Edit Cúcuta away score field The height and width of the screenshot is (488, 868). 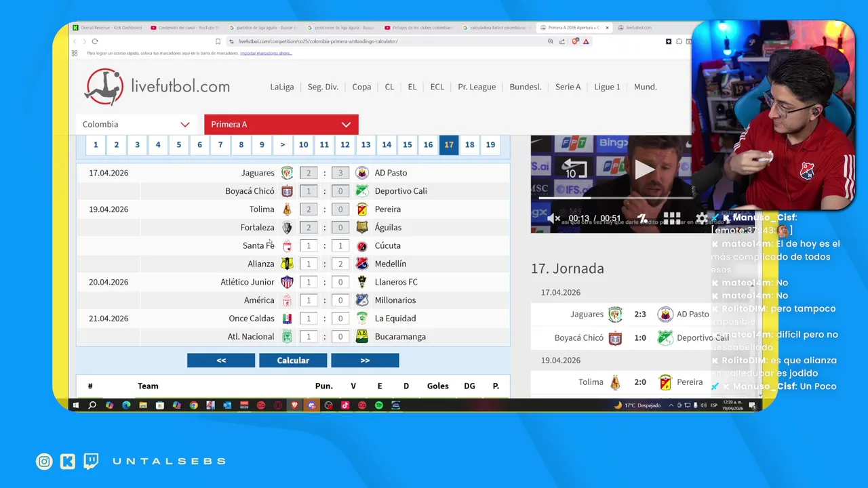coord(340,245)
